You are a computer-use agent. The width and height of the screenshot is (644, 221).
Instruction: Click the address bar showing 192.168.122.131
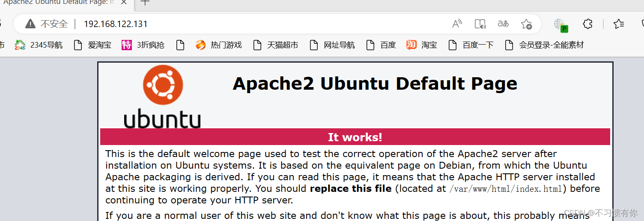pyautogui.click(x=277, y=24)
